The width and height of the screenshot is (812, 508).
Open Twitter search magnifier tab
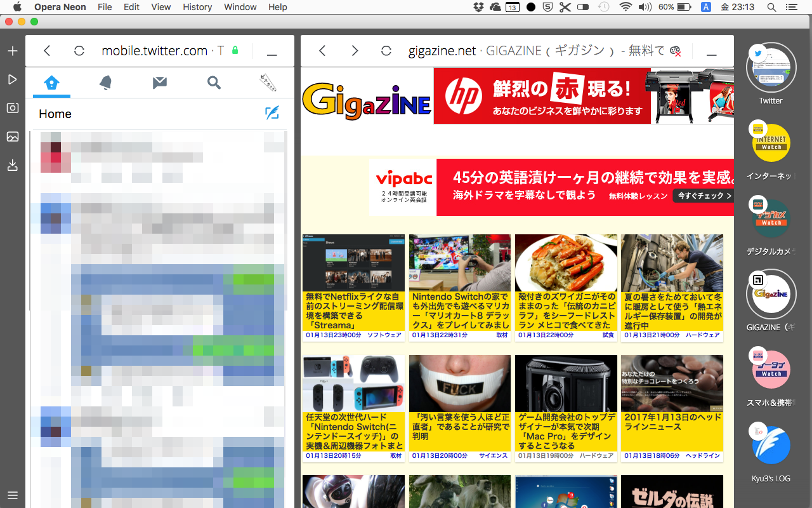pyautogui.click(x=214, y=83)
